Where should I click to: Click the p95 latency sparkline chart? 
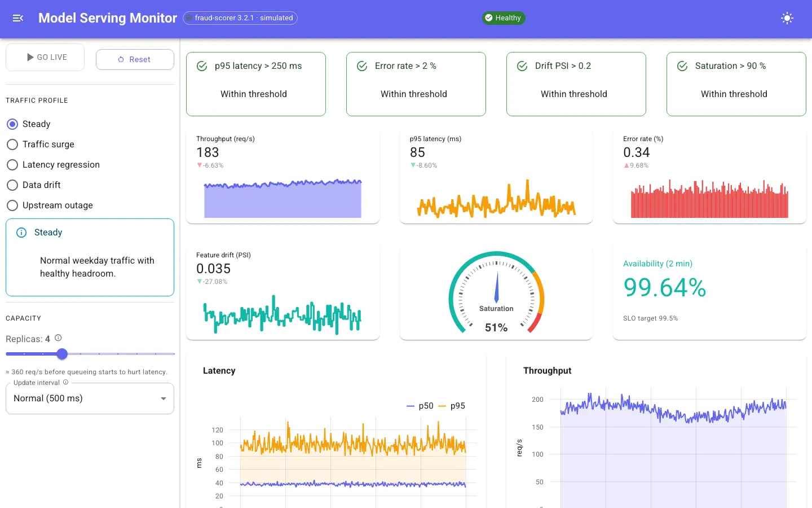pos(496,198)
